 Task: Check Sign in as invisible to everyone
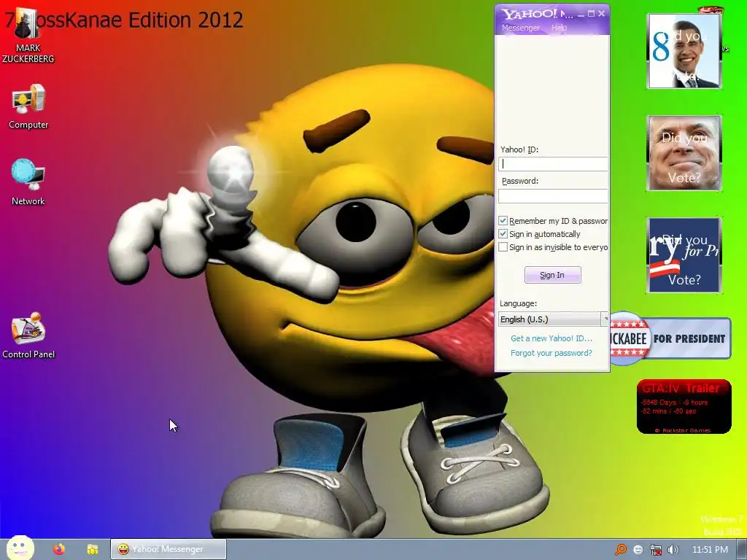pyautogui.click(x=503, y=247)
